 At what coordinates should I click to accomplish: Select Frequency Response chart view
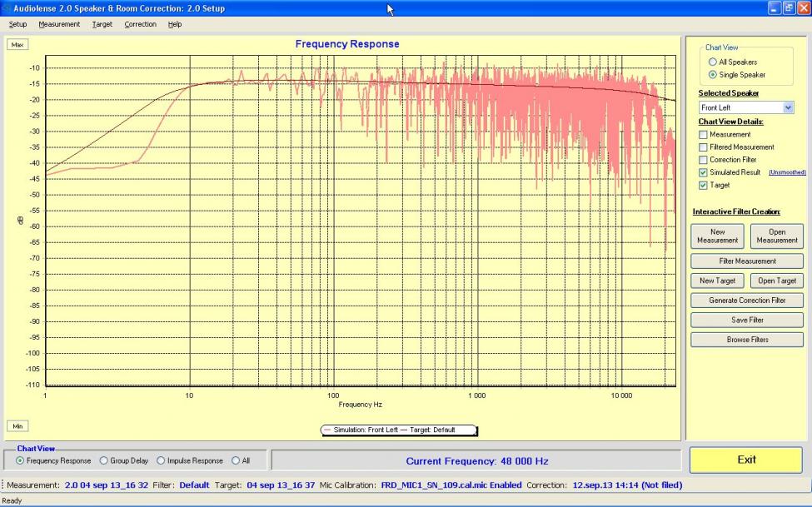tap(20, 460)
